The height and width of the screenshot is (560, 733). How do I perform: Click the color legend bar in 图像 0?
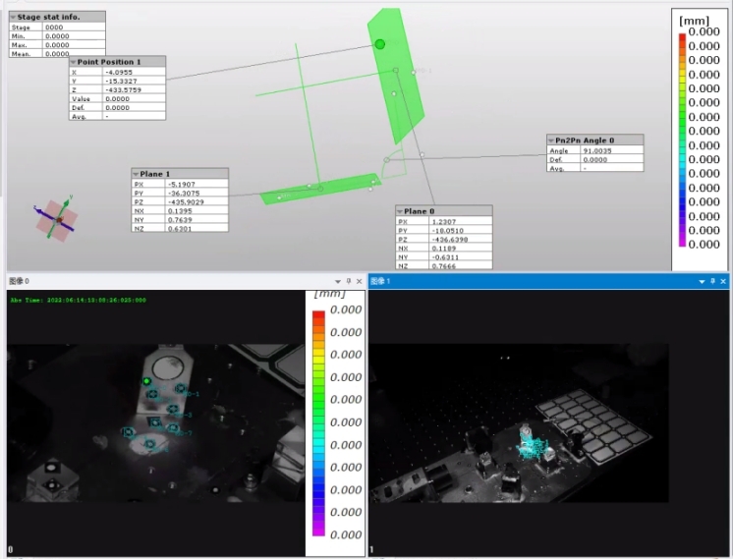tap(317, 422)
